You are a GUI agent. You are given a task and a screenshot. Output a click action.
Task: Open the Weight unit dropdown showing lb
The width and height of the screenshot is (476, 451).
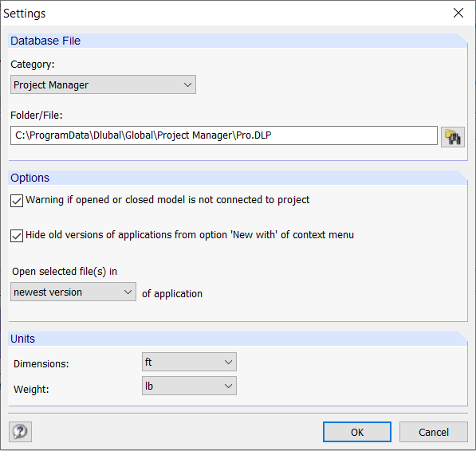pos(189,386)
